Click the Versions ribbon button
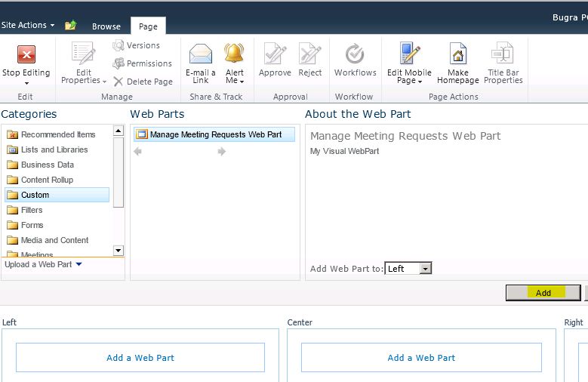Image resolution: width=588 pixels, height=382 pixels. pos(137,45)
